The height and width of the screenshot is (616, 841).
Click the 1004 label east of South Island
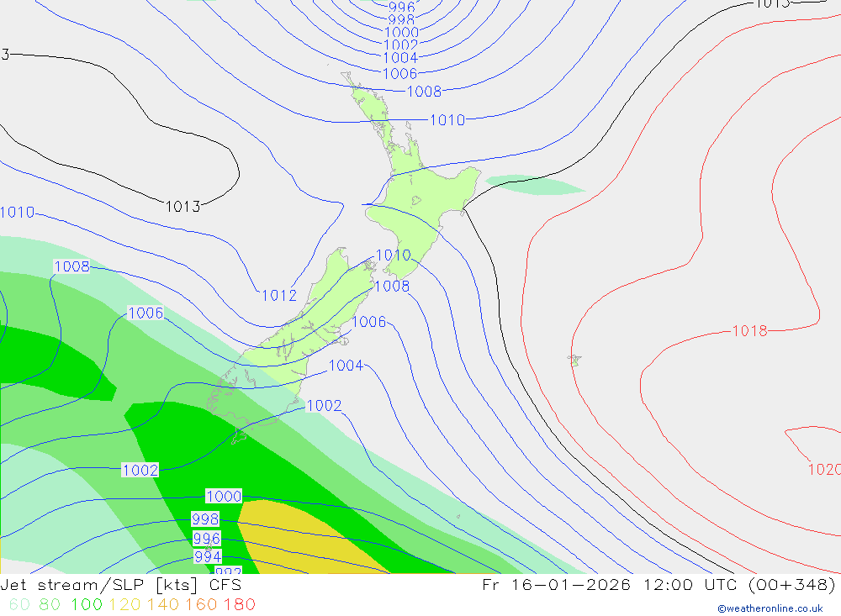pyautogui.click(x=346, y=366)
